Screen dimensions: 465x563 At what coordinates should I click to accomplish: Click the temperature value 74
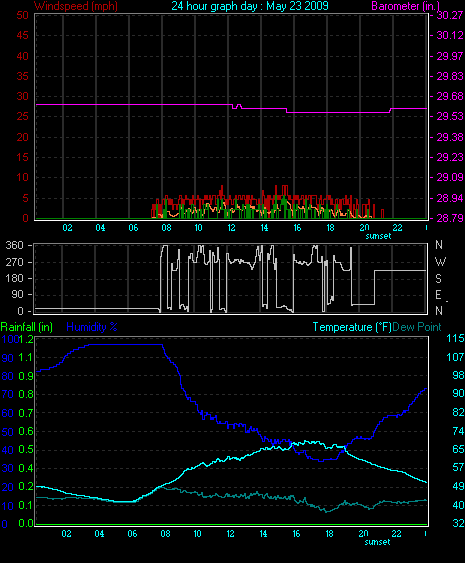pyautogui.click(x=458, y=431)
